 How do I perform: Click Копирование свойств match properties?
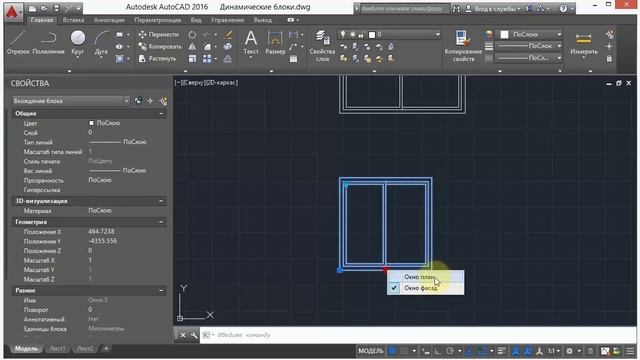point(463,46)
